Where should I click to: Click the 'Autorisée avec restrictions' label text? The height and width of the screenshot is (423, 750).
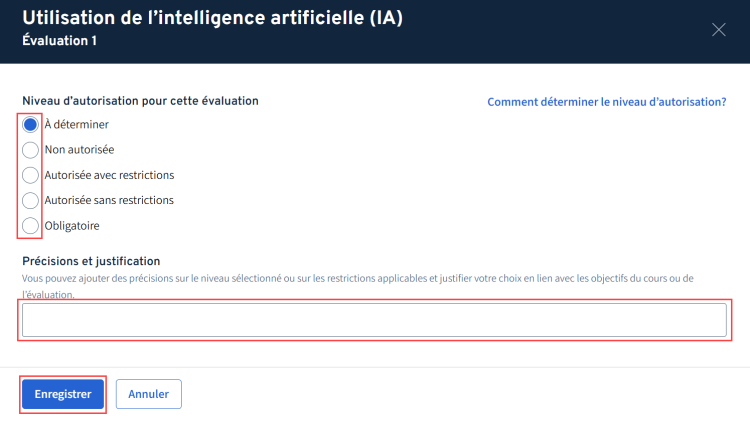(x=109, y=175)
